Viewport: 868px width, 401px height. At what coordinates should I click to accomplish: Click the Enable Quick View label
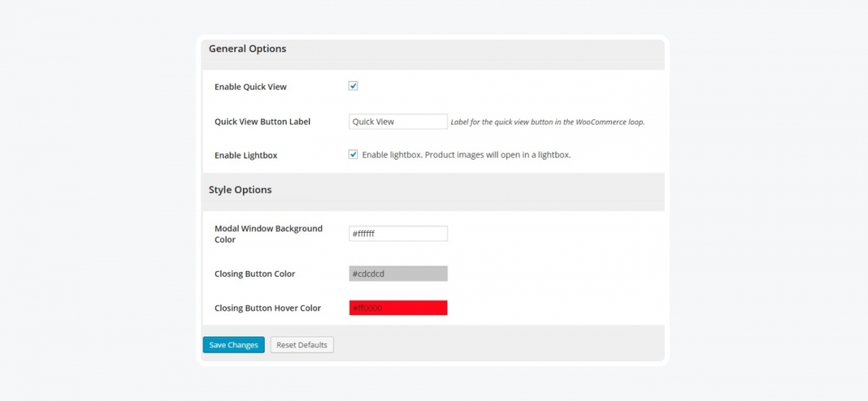click(x=250, y=87)
